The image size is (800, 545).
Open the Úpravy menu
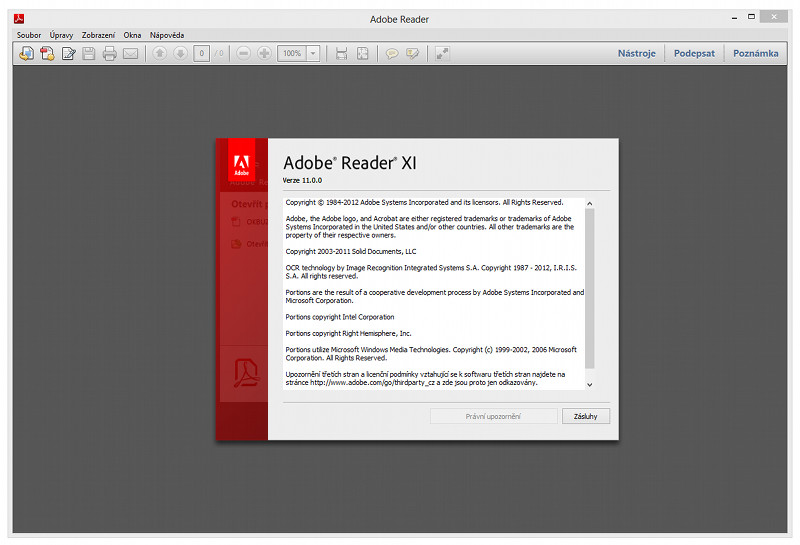click(61, 35)
